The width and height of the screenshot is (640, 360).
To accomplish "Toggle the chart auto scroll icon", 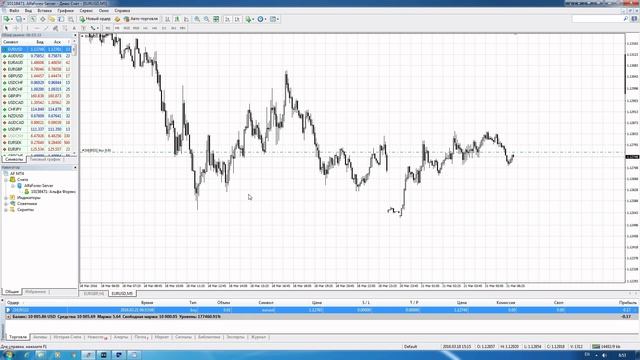I will click(227, 19).
